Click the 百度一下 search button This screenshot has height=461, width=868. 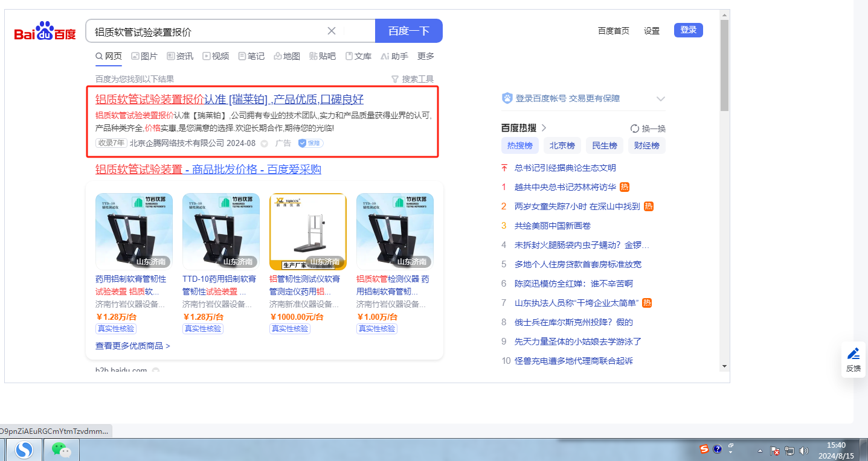point(409,31)
